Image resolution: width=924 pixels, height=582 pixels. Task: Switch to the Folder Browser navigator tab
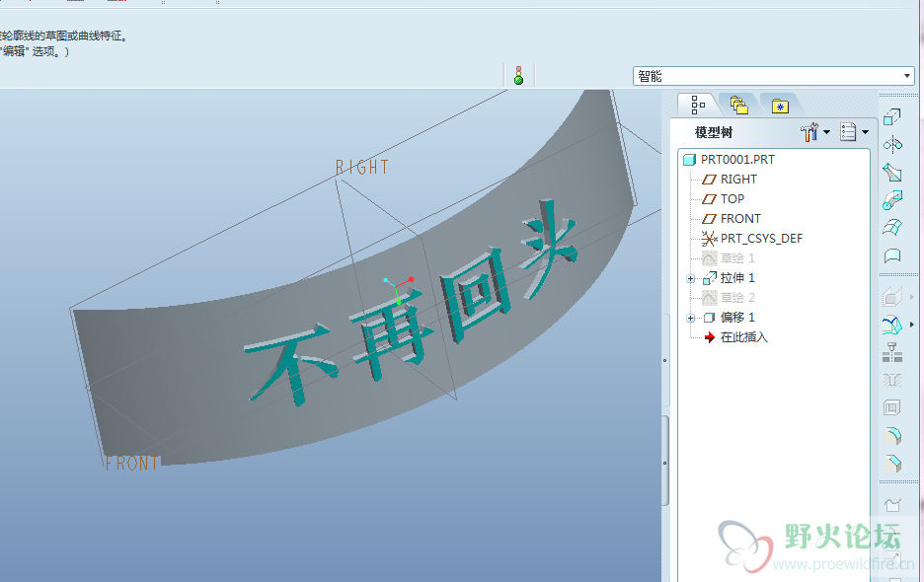pyautogui.click(x=739, y=106)
